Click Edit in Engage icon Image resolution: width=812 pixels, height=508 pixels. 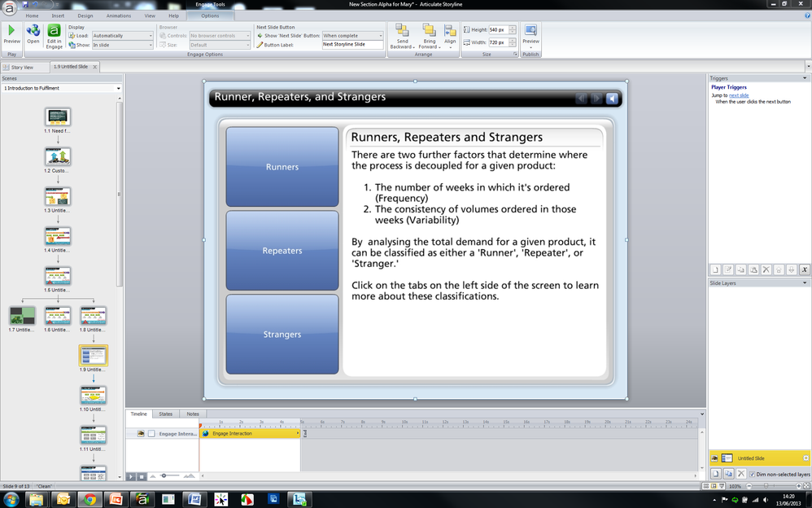54,32
